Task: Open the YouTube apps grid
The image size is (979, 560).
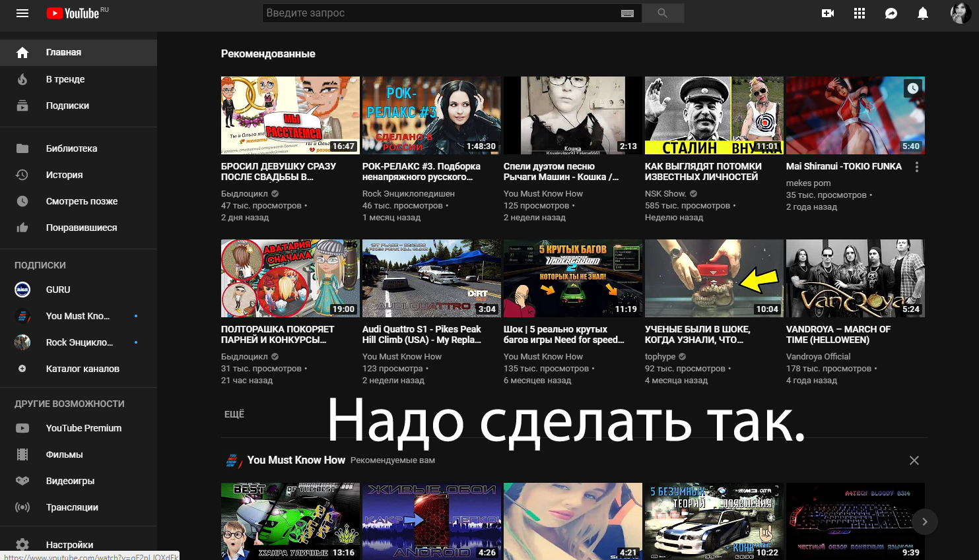Action: 860,13
